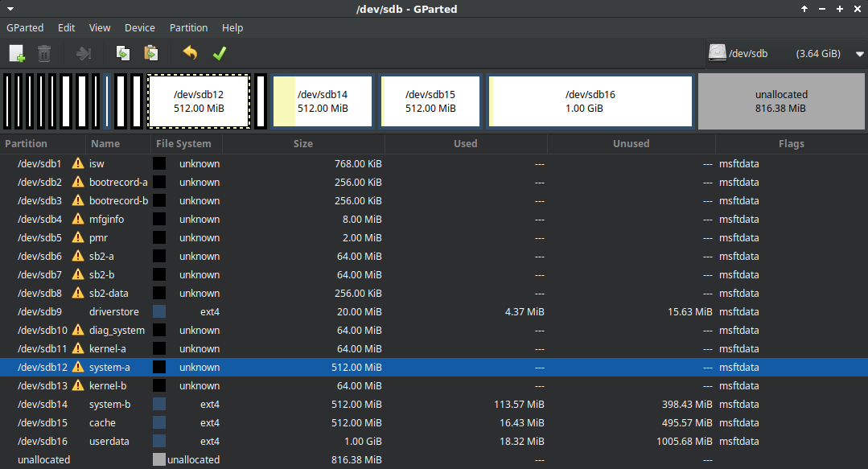Select the bootrecord-b partition name
The width and height of the screenshot is (868, 469).
[118, 200]
